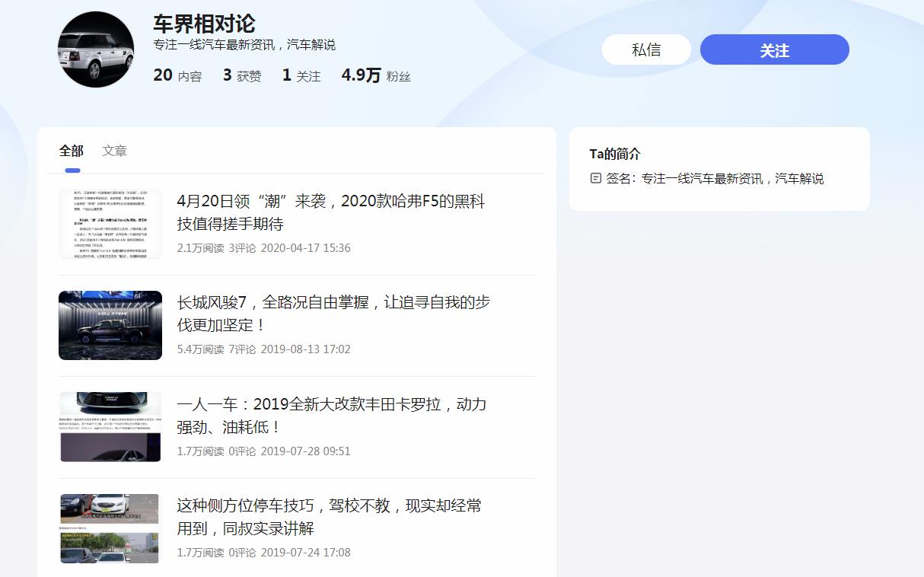This screenshot has height=577, width=924.
Task: Click thumbnail of the 长城风骏7 article
Action: point(110,325)
